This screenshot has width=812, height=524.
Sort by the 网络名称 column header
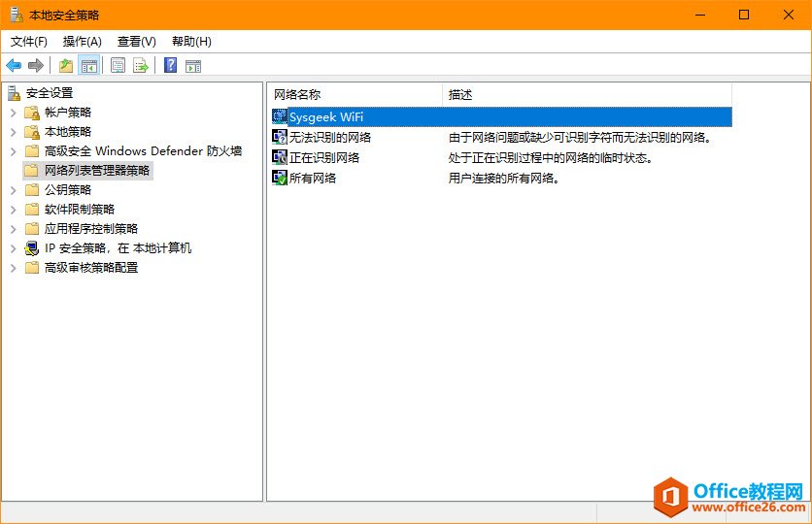click(355, 95)
